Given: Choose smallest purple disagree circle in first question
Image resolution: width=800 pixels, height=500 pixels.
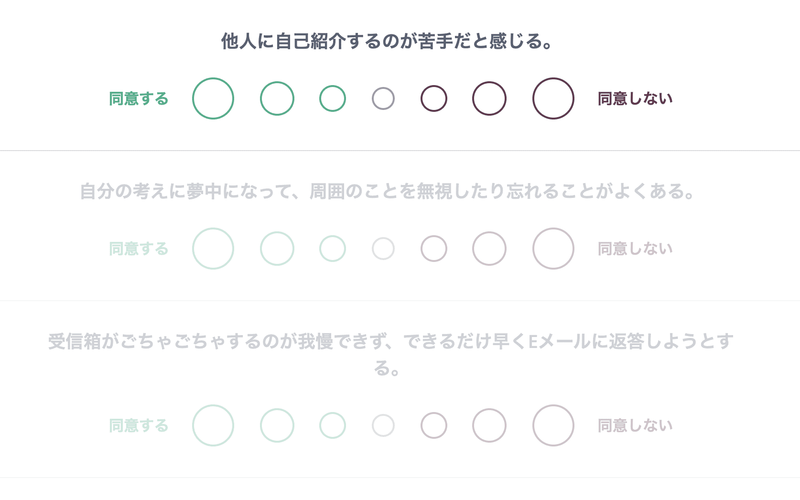Looking at the screenshot, I should (x=434, y=98).
